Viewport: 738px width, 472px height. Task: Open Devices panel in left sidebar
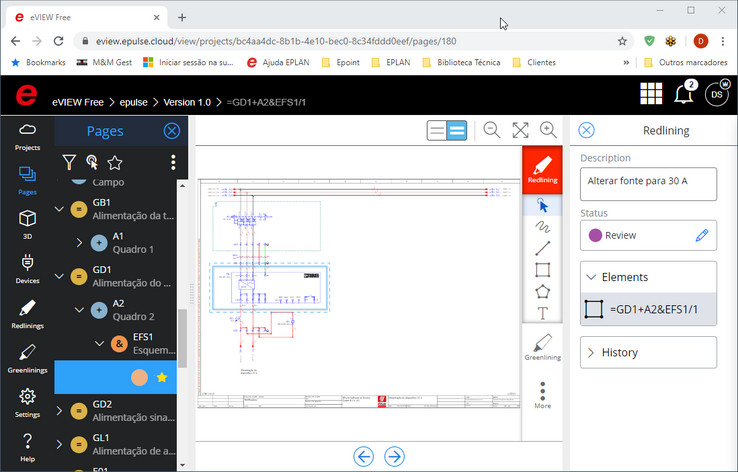click(x=27, y=267)
